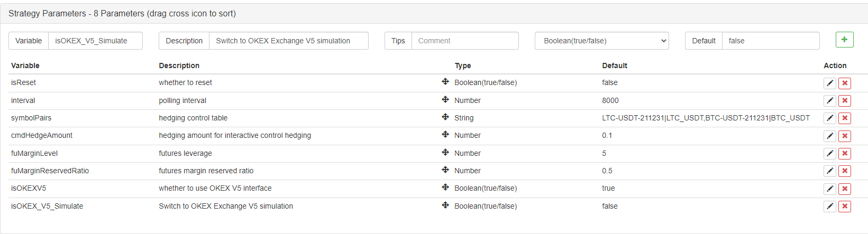Viewport: 868px width, 234px height.
Task: Click the drag cross icon for fuMarginLevel
Action: click(x=445, y=152)
